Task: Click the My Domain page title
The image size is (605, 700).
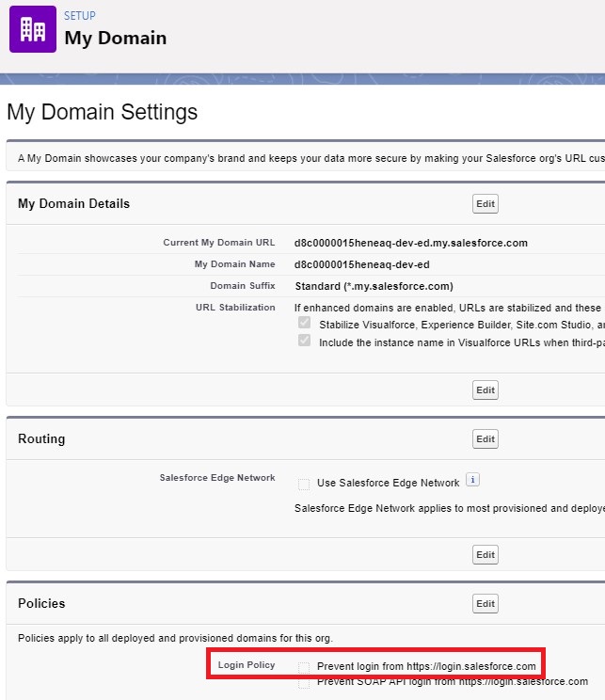Action: [116, 39]
